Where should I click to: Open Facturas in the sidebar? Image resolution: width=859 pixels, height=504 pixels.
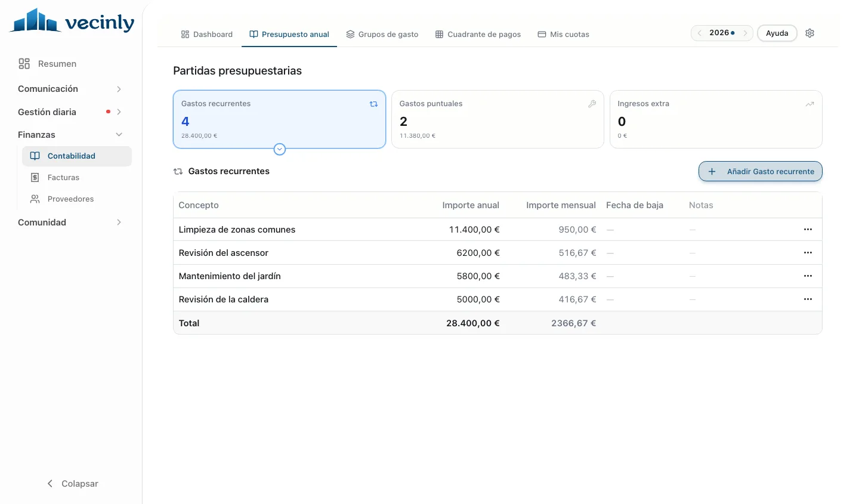[x=77, y=178]
